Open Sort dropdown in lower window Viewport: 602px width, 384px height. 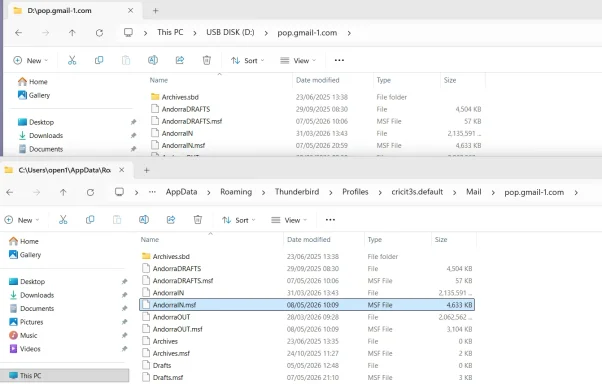tap(239, 220)
